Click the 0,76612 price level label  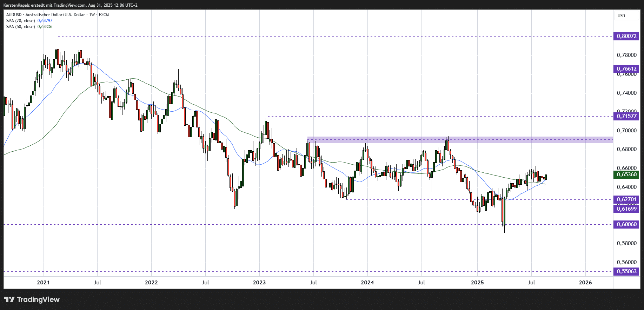point(626,69)
